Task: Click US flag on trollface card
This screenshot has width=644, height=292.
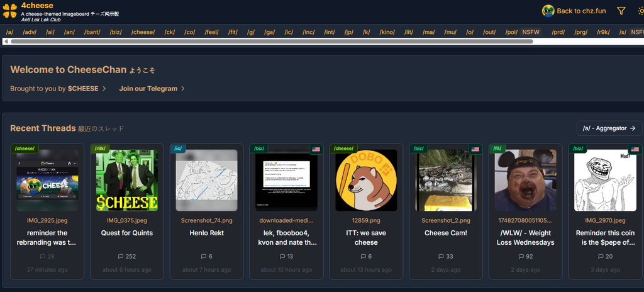Action: click(635, 149)
